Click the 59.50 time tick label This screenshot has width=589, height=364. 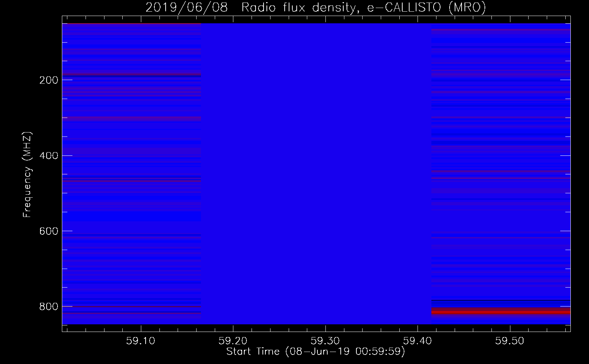pyautogui.click(x=510, y=341)
